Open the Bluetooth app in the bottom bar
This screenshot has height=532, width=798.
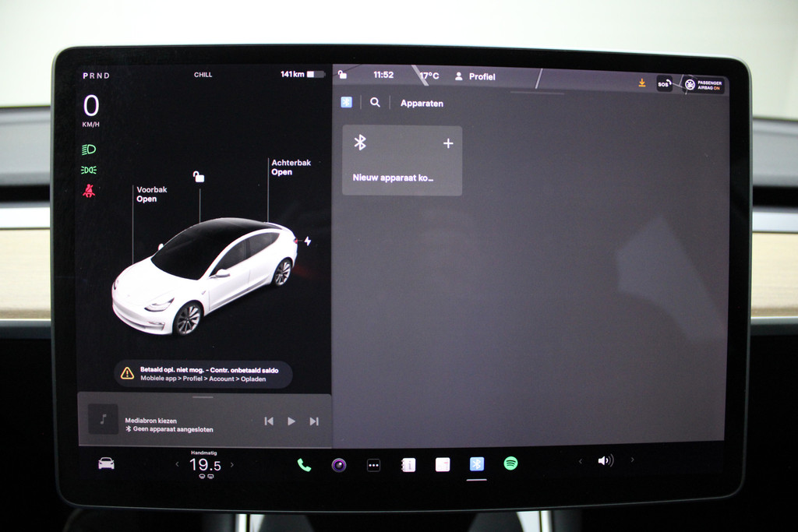[477, 464]
